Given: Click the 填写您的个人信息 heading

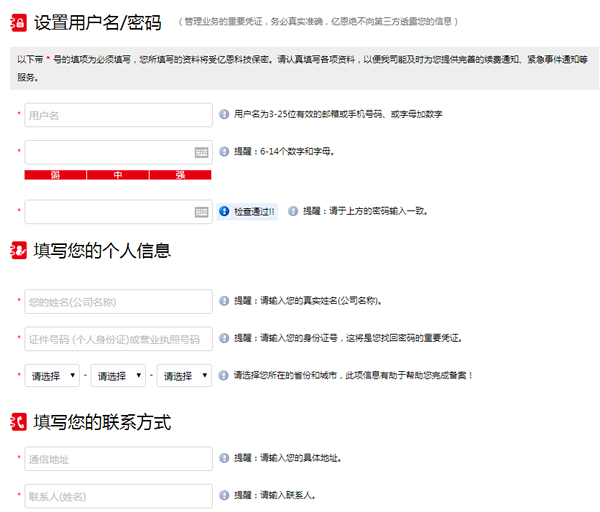Looking at the screenshot, I should point(102,251).
